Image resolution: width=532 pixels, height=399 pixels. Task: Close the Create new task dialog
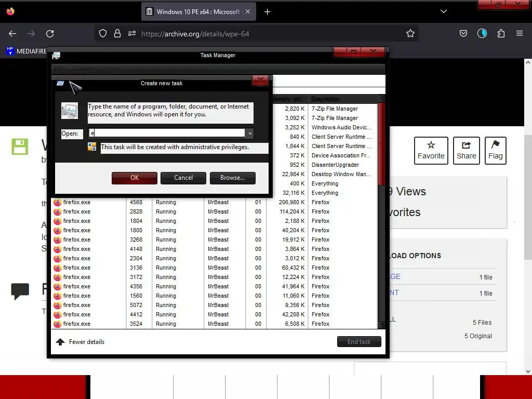point(260,81)
